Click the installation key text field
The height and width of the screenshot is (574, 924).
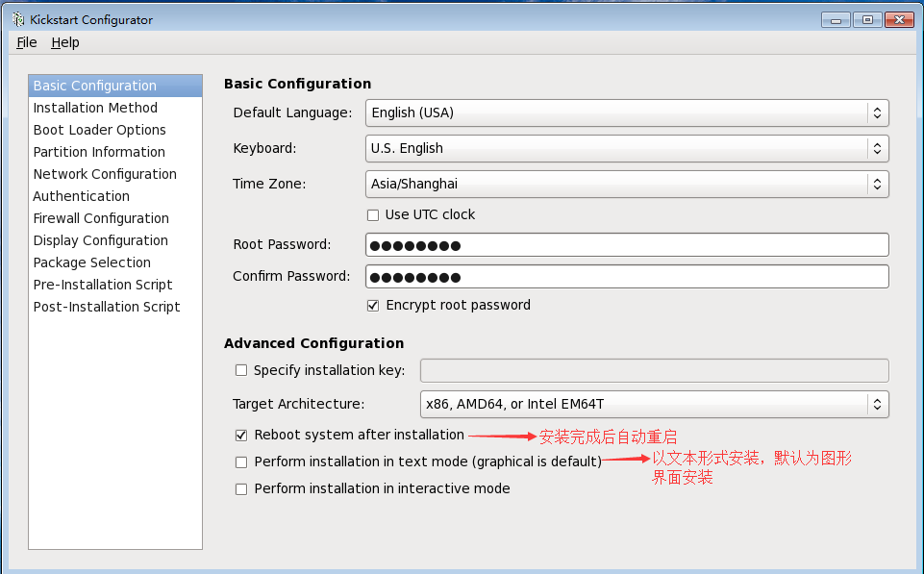[x=654, y=371]
